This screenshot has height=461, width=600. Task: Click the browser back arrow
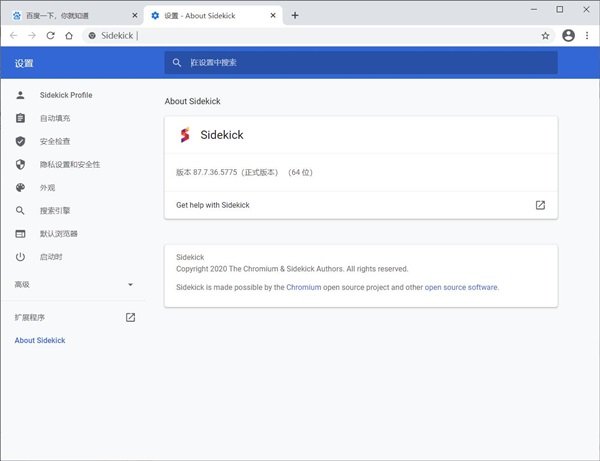click(x=13, y=35)
